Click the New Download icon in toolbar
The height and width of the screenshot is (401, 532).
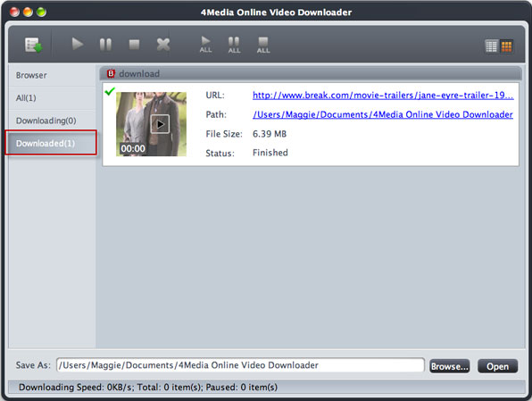pyautogui.click(x=34, y=45)
